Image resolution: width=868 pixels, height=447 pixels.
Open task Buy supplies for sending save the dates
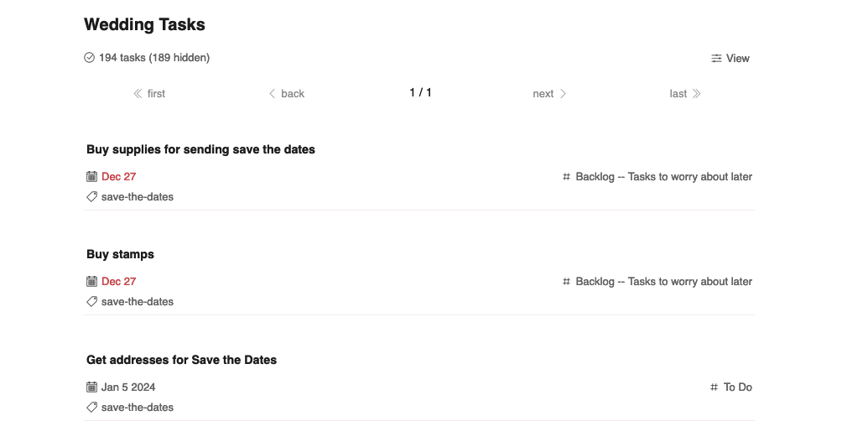point(200,149)
